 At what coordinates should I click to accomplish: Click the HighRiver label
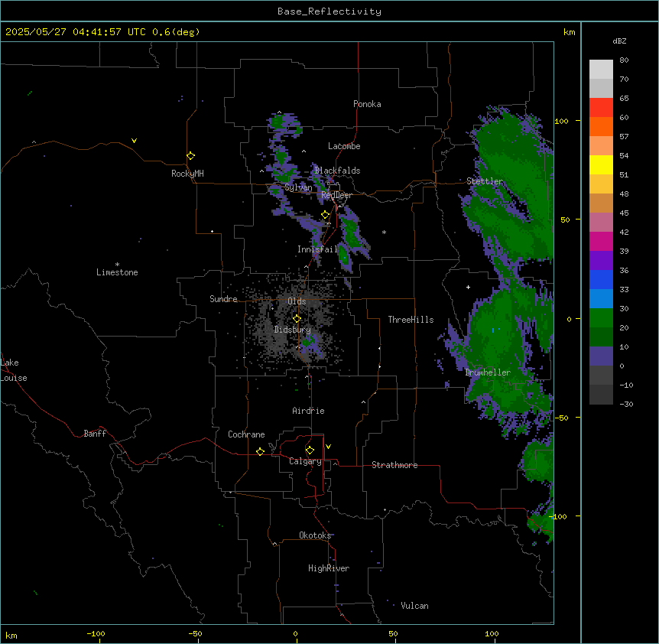coord(329,568)
